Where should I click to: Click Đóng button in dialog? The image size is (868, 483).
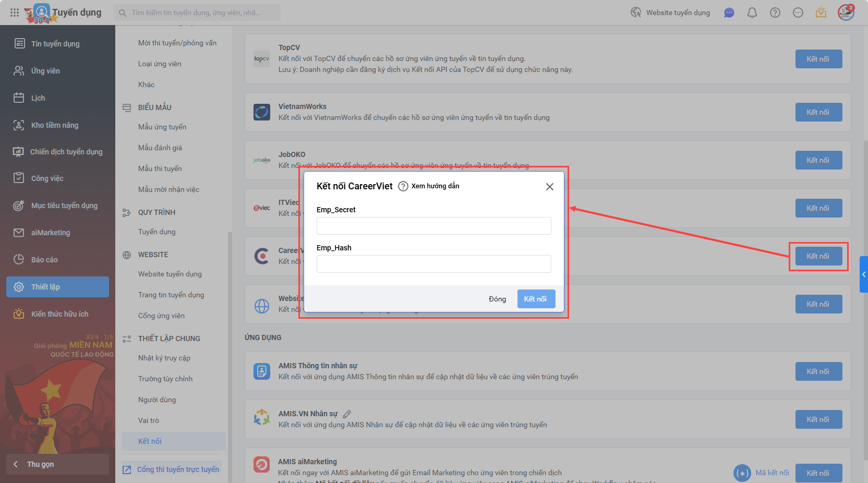click(x=497, y=299)
